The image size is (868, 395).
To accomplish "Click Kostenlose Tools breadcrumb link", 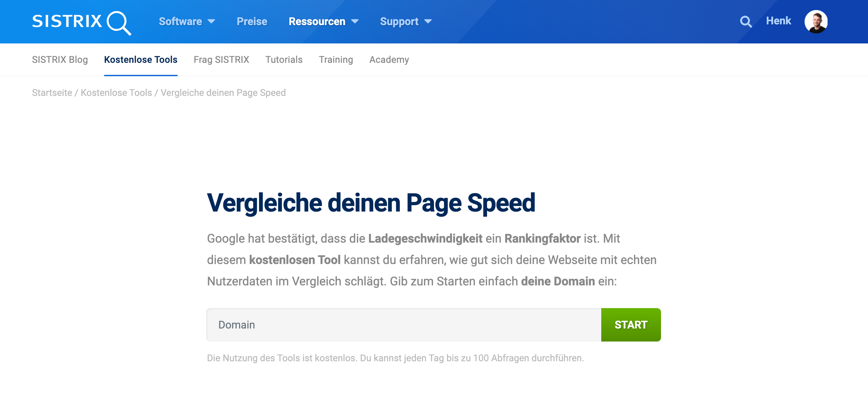I will point(116,93).
